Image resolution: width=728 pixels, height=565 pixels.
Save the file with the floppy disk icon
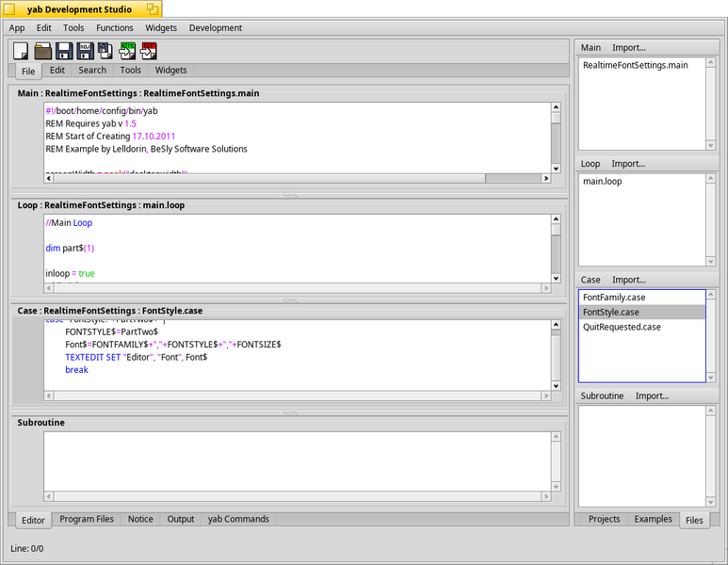(64, 51)
